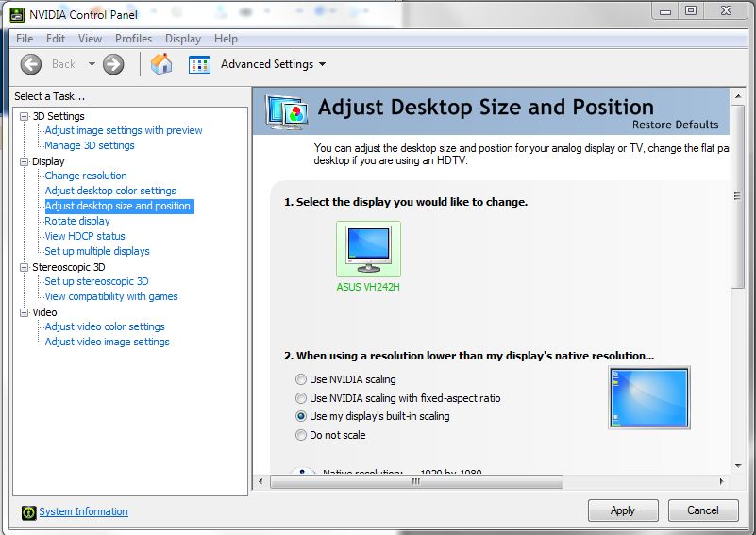Open the System Information link
This screenshot has width=756, height=535.
[83, 511]
